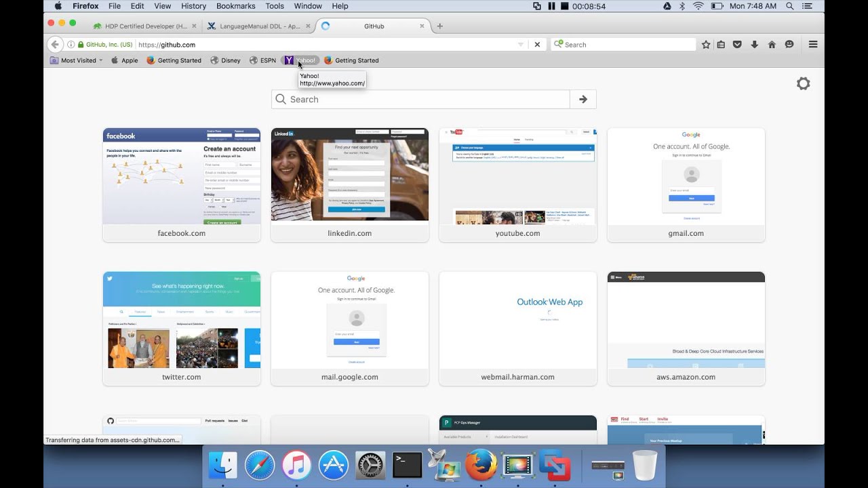Open the twitter.com tile
This screenshot has width=868, height=488.
point(182,329)
